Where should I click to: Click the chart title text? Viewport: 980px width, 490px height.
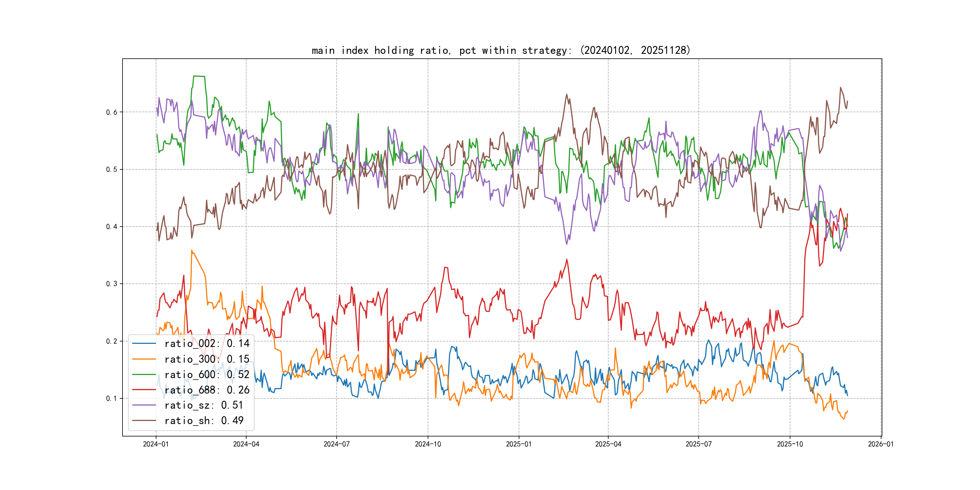[501, 50]
